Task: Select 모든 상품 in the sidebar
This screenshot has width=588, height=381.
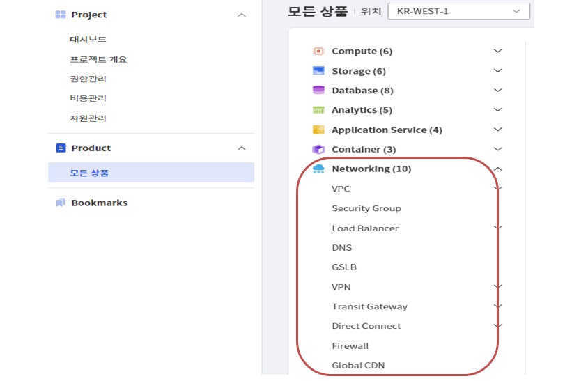Action: point(89,173)
